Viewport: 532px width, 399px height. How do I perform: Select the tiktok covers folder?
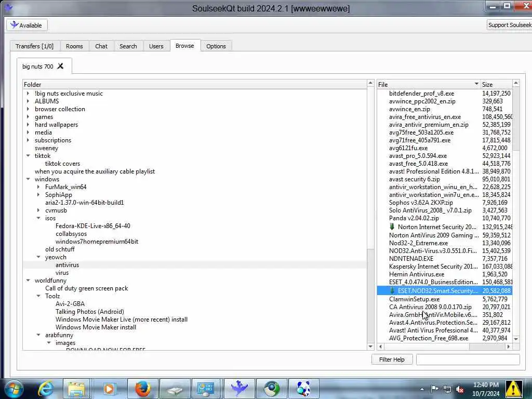tap(62, 164)
